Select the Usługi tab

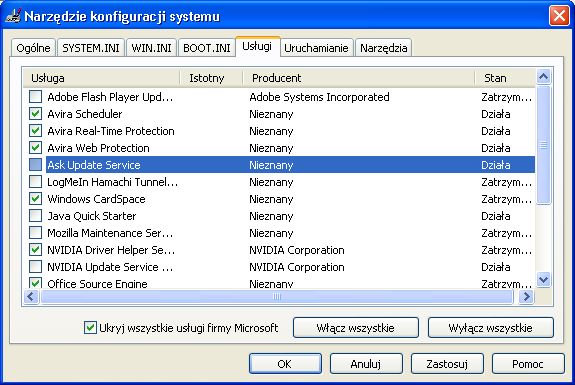pos(257,47)
